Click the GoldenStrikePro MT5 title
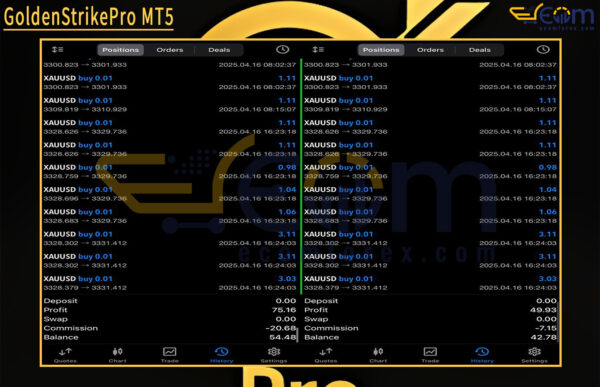The image size is (600, 387). click(x=88, y=17)
